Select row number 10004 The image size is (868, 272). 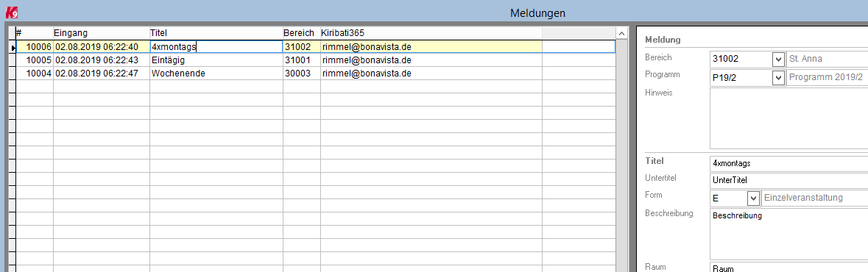click(x=35, y=74)
